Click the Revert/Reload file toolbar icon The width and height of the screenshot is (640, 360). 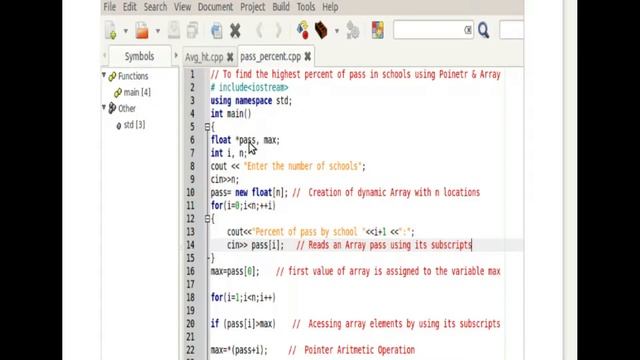pyautogui.click(x=216, y=31)
